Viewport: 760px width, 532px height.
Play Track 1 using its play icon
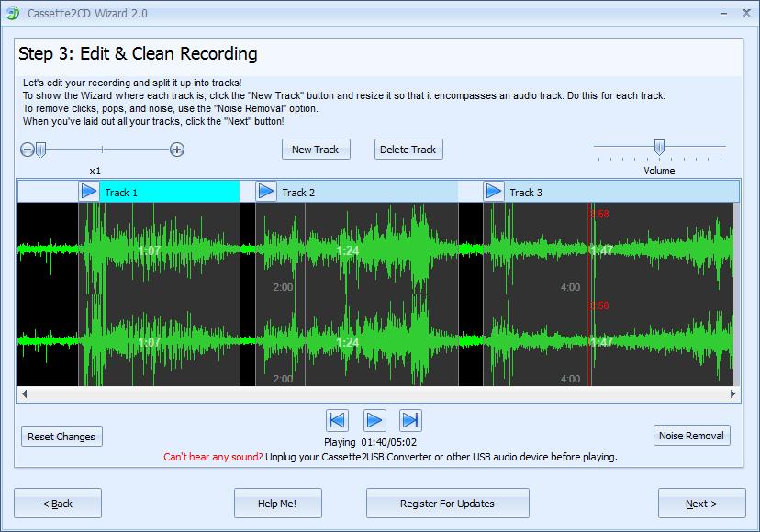[89, 191]
